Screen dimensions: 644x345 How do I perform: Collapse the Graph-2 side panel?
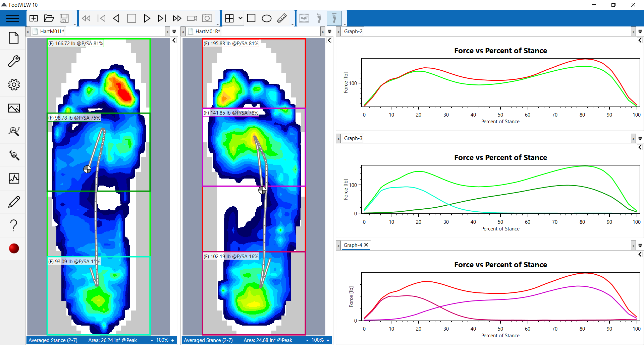pyautogui.click(x=640, y=40)
